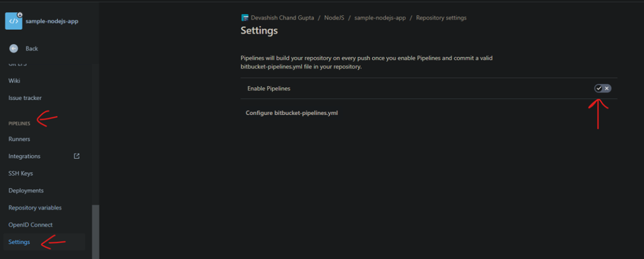Open Deployments settings

point(26,191)
